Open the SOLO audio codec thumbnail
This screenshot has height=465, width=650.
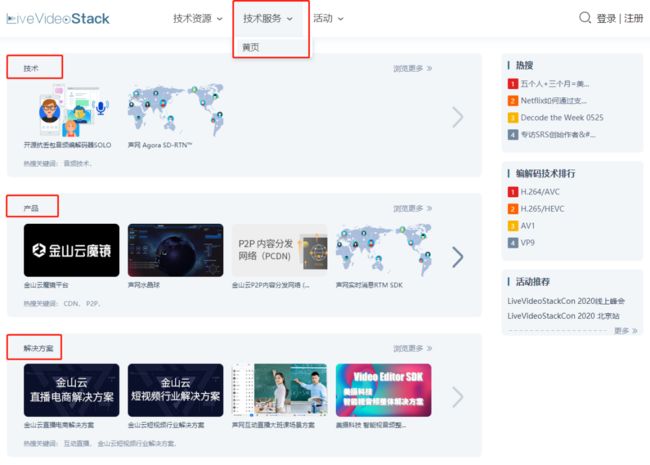click(72, 111)
